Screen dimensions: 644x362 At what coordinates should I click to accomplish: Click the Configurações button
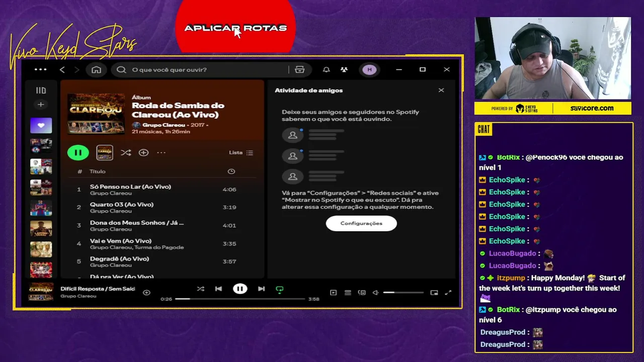coord(361,223)
